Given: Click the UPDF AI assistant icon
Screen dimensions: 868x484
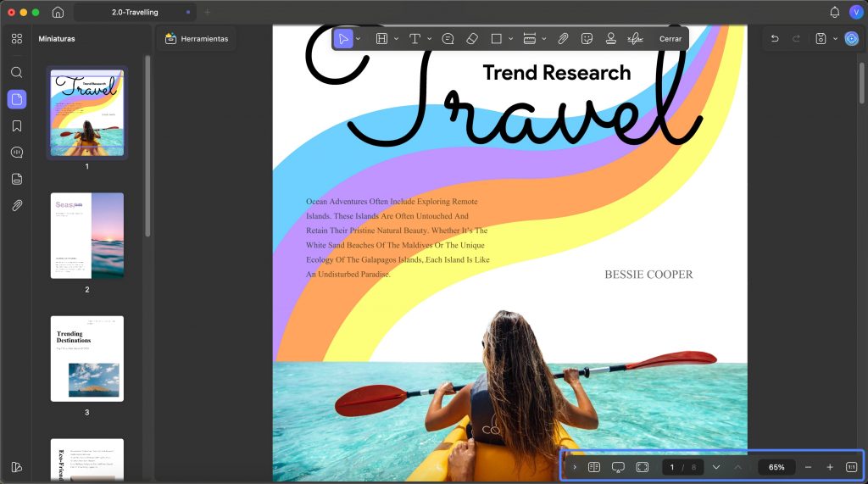Looking at the screenshot, I should tap(851, 38).
